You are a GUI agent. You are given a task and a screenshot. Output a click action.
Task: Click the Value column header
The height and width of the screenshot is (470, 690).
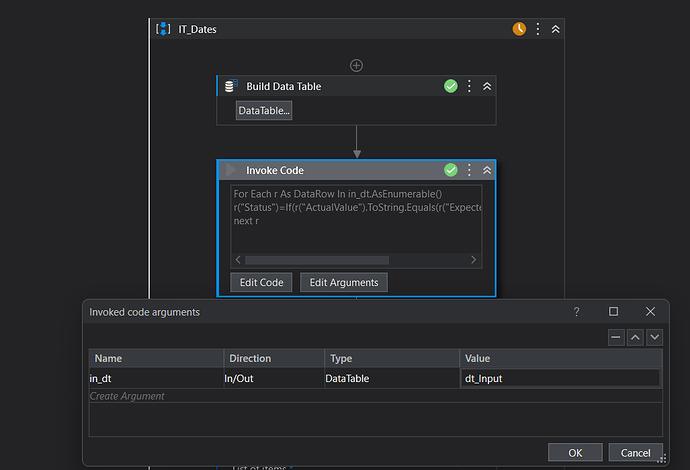point(561,358)
